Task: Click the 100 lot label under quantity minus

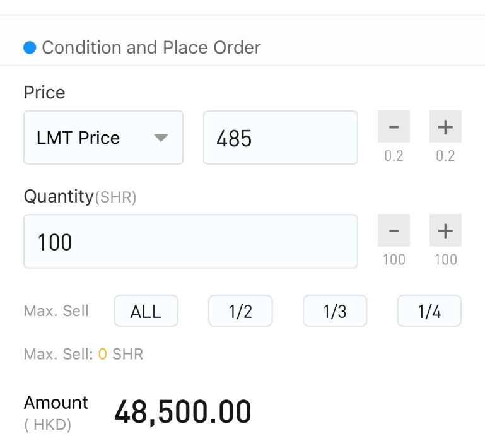Action: click(x=394, y=259)
